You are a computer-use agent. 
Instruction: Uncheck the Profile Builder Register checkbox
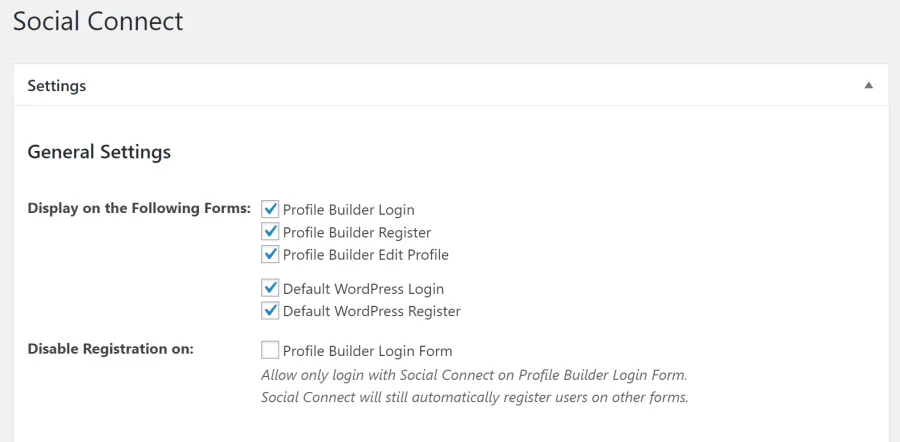click(270, 232)
